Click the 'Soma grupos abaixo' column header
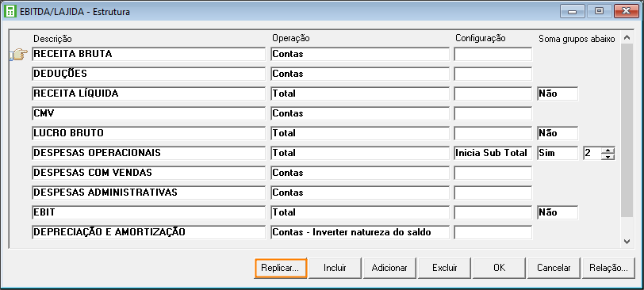The height and width of the screenshot is (290, 644). click(577, 39)
